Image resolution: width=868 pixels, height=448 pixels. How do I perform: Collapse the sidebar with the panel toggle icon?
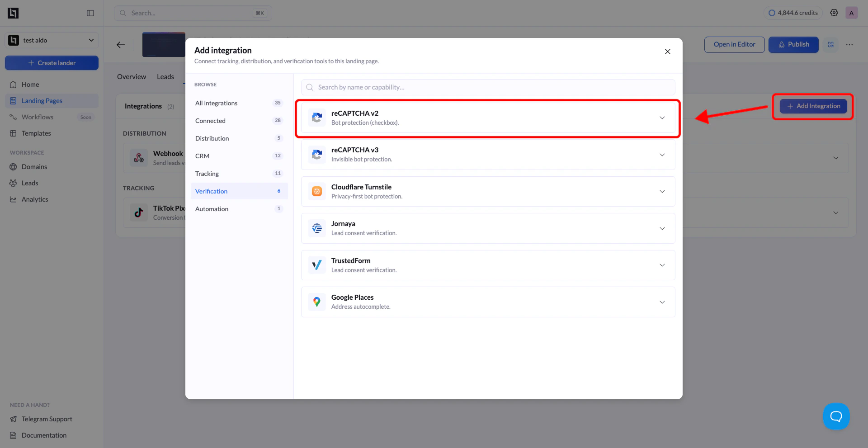pos(90,13)
